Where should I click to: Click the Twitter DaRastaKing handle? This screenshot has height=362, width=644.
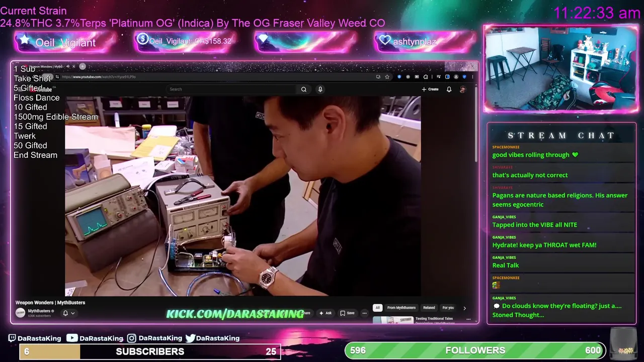click(x=212, y=338)
